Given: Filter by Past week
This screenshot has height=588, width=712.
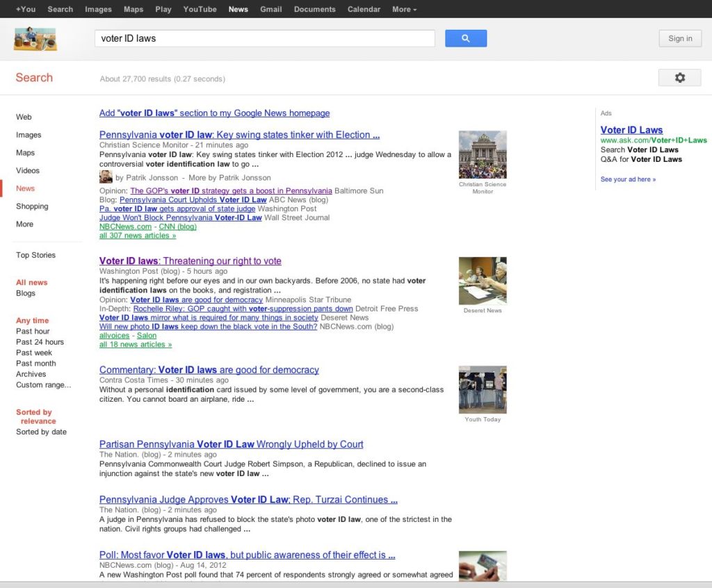Looking at the screenshot, I should click(x=34, y=353).
